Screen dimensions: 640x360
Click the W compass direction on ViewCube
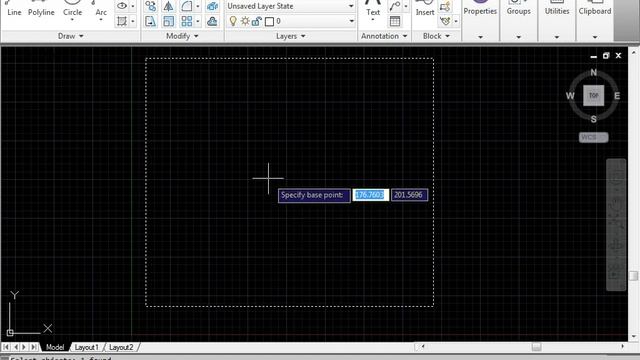[x=570, y=96]
